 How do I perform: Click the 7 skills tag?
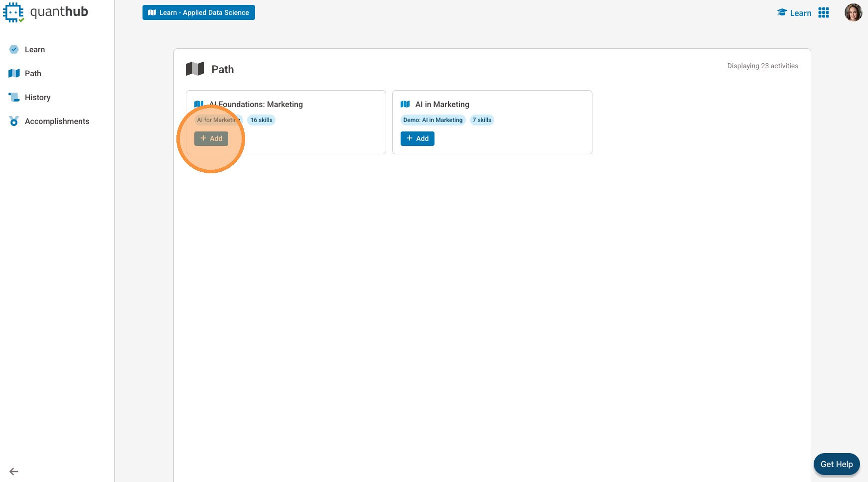[x=482, y=120]
